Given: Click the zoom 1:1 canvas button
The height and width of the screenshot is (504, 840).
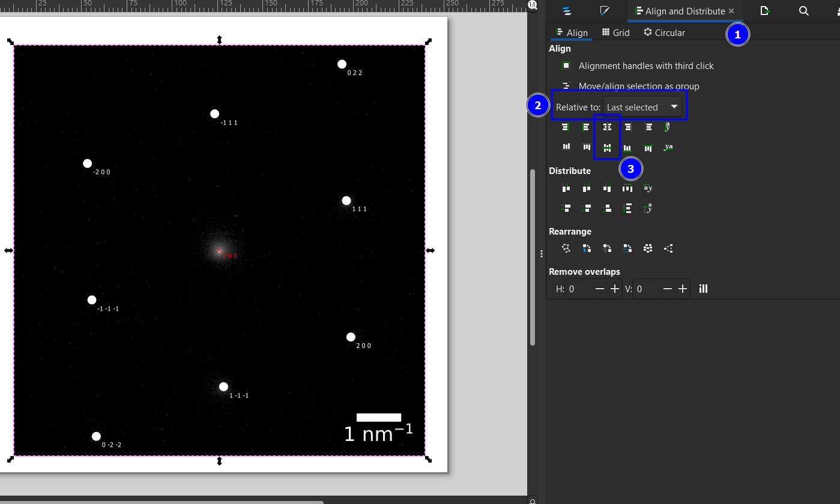Looking at the screenshot, I should point(533,5).
